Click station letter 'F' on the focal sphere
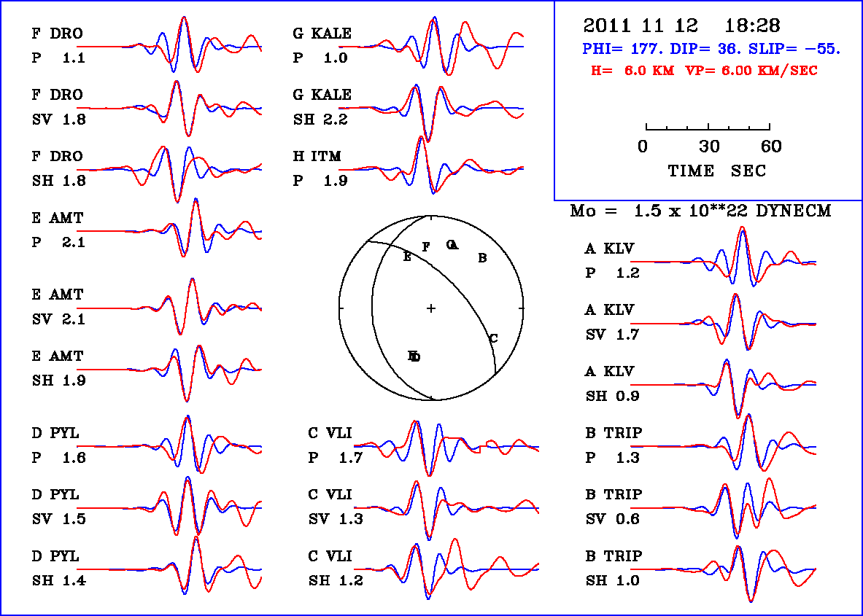This screenshot has height=616, width=863. (x=425, y=247)
